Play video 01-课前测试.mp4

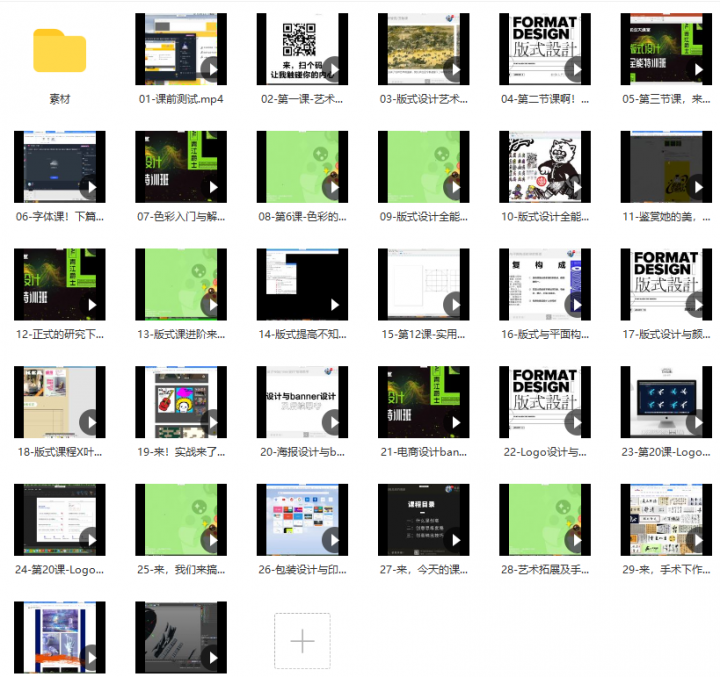click(x=181, y=49)
